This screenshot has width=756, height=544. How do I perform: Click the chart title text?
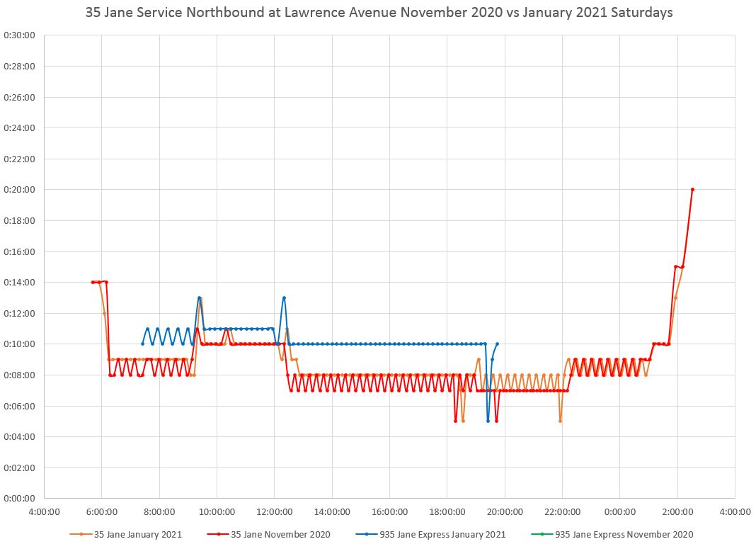(x=379, y=13)
